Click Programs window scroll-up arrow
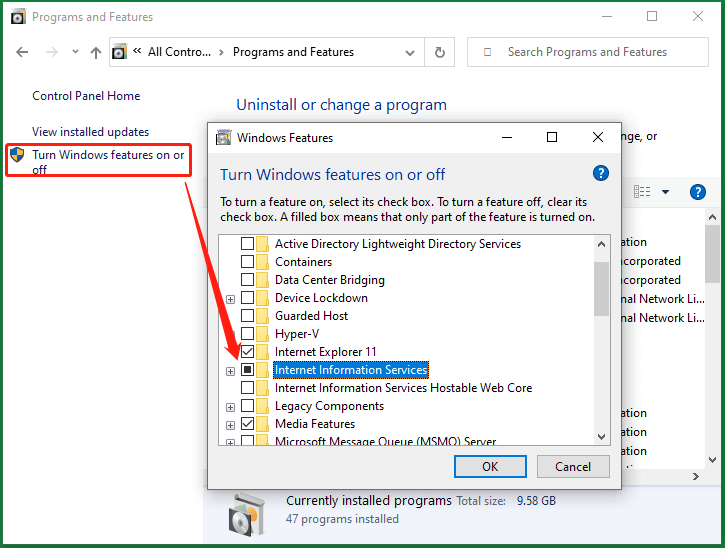This screenshot has width=725, height=548. (x=712, y=216)
